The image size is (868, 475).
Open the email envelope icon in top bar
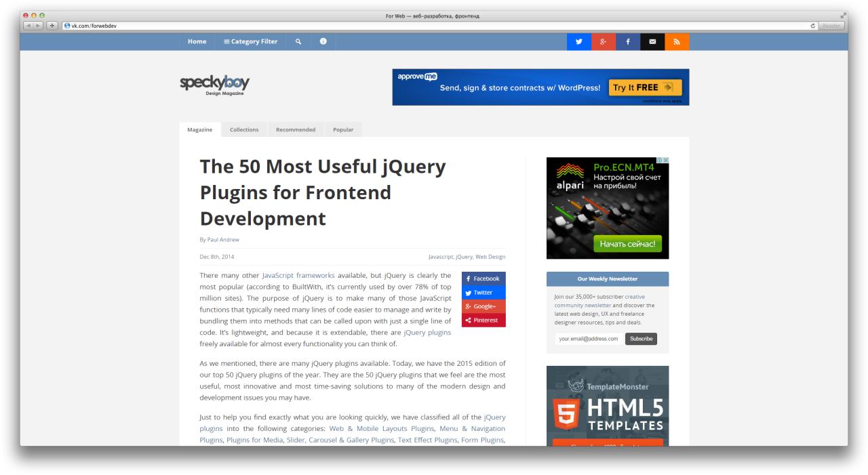pos(652,41)
